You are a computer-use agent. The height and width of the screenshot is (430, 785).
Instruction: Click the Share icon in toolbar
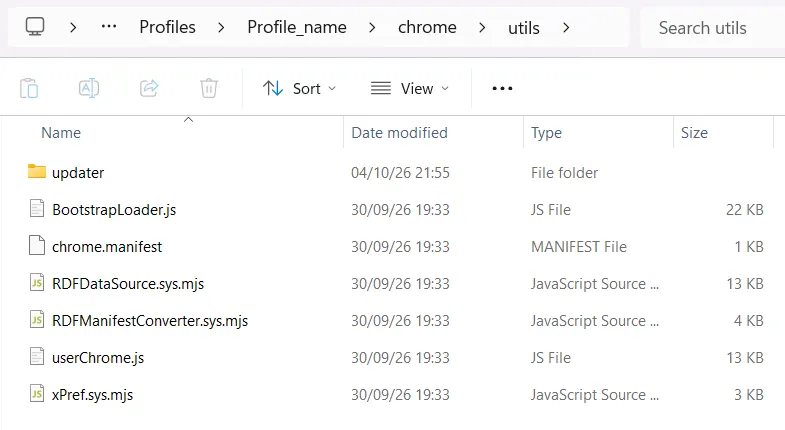pos(149,89)
